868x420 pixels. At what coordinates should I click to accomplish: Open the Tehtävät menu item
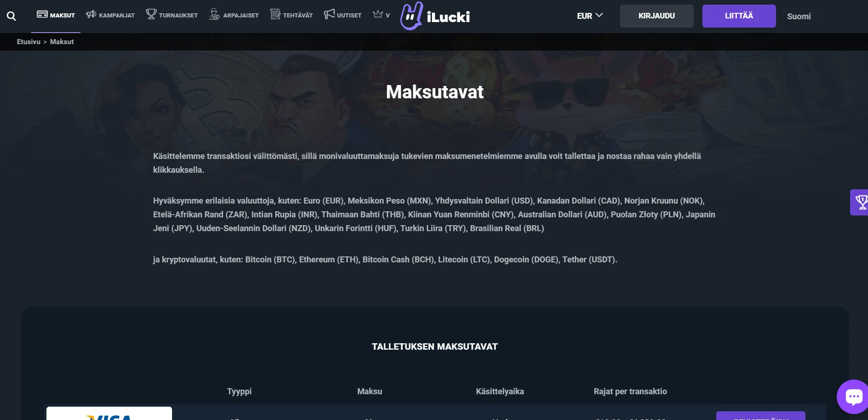(291, 15)
